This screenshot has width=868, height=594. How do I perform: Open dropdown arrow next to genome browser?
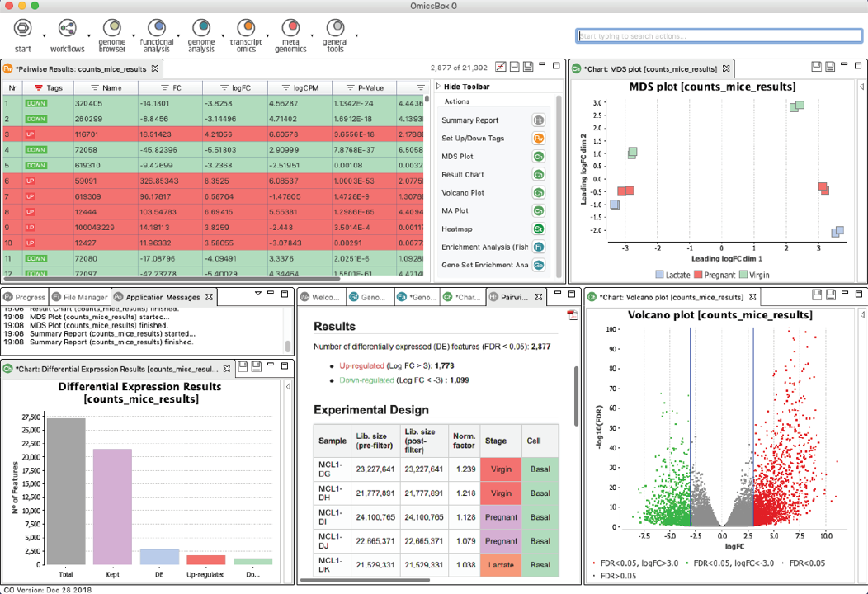tap(134, 35)
